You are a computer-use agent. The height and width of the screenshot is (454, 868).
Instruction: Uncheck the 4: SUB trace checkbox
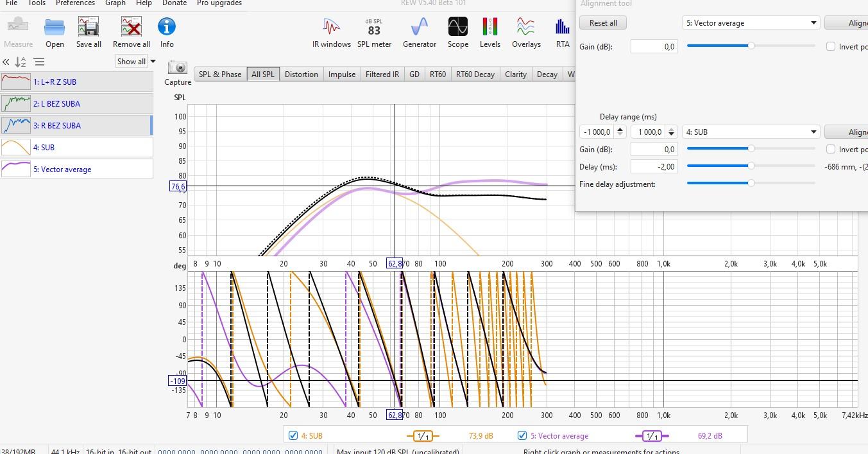293,435
